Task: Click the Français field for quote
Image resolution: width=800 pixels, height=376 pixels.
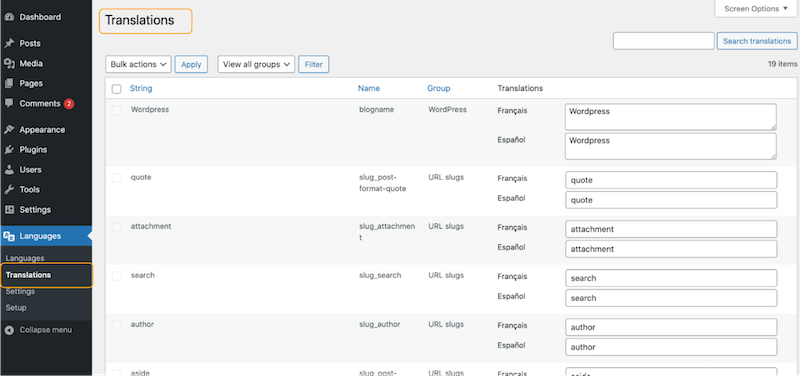Action: tap(671, 180)
